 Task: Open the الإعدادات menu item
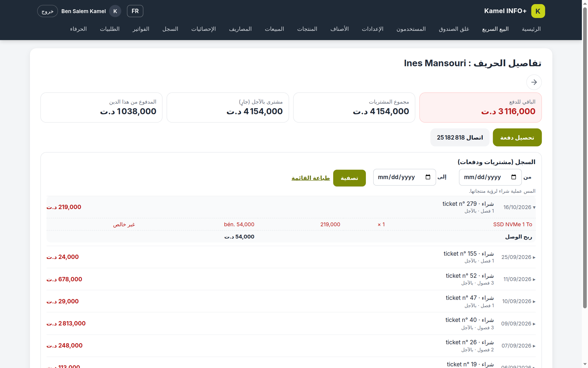click(x=372, y=29)
